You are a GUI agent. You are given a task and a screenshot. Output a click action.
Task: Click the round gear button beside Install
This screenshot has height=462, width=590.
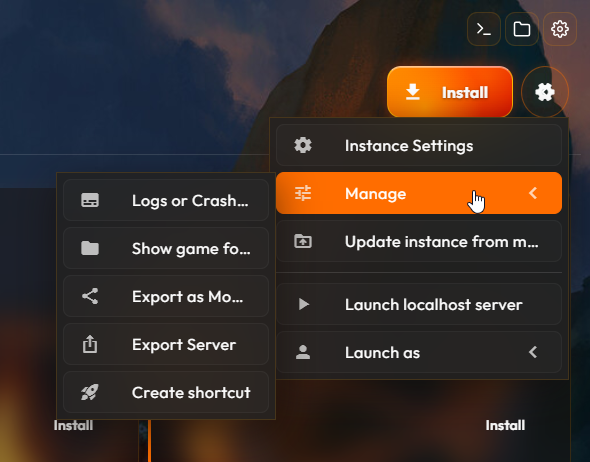click(545, 92)
